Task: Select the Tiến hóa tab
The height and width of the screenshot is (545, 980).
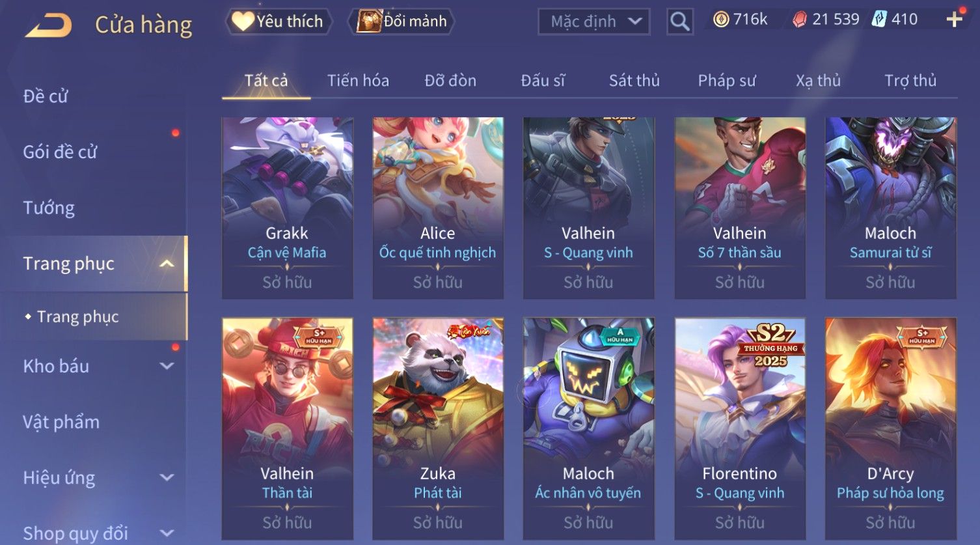Action: click(358, 81)
